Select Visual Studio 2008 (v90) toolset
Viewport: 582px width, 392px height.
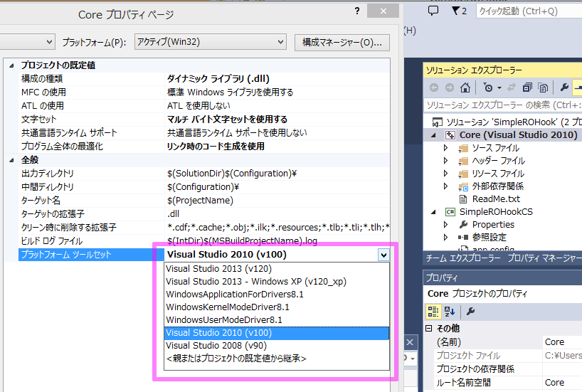(x=277, y=346)
